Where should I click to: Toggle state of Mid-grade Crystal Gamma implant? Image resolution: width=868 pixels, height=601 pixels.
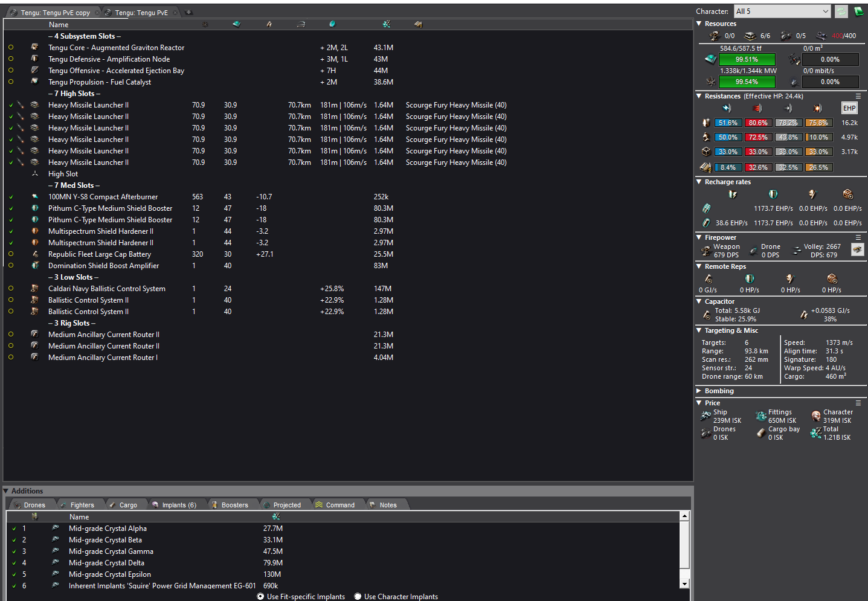[14, 551]
